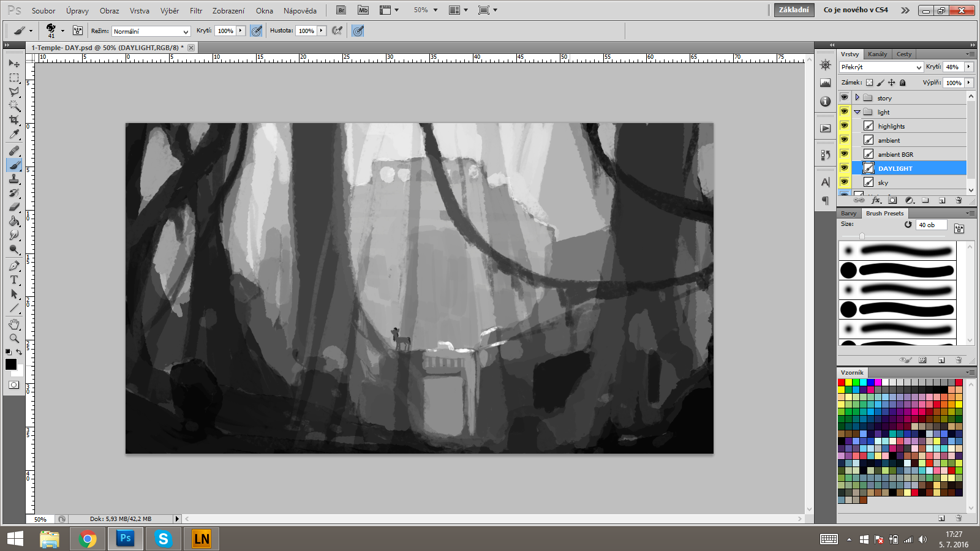Switch to the Kanály tab
This screenshot has width=980, height=551.
coord(877,54)
